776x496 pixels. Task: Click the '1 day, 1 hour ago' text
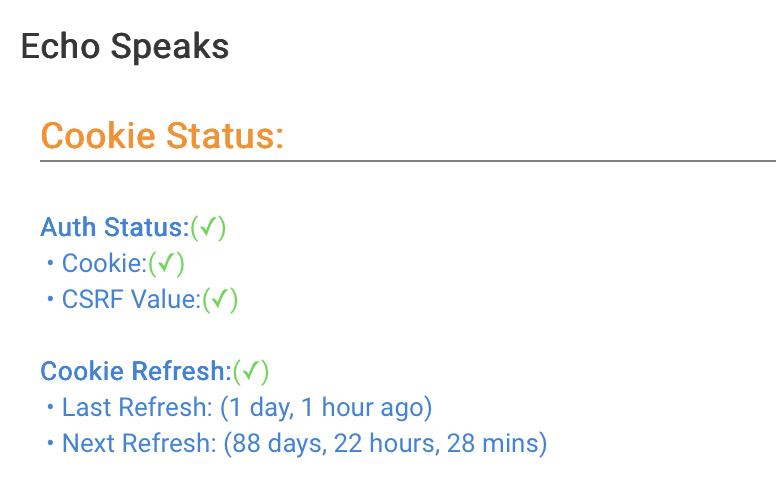[326, 408]
